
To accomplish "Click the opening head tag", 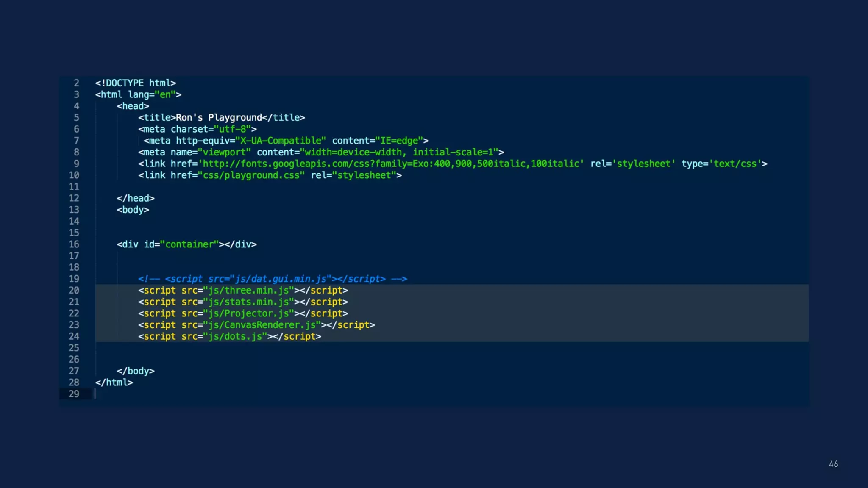I will coord(133,106).
